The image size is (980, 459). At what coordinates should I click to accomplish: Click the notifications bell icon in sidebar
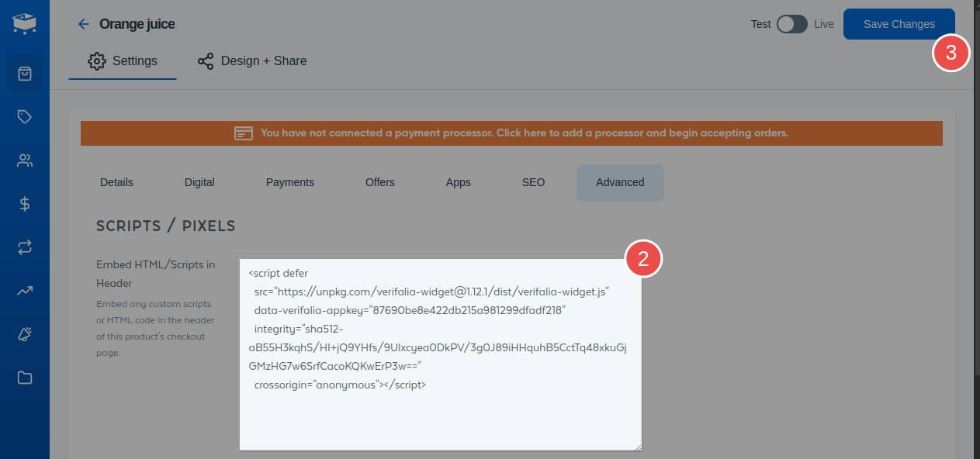(25, 334)
